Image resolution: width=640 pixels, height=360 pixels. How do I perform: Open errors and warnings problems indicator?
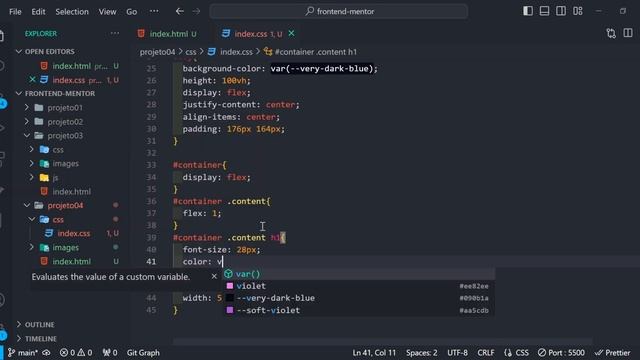pyautogui.click(x=76, y=353)
